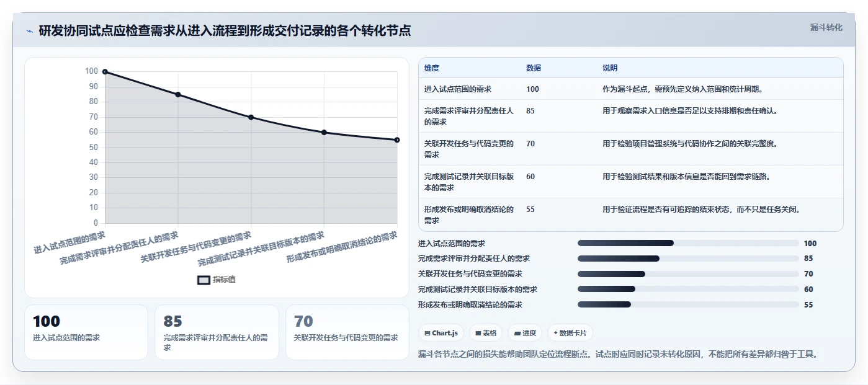Viewport: 868px width, 385px height.
Task: Click progress bar for 完成测试记录并关联目标版本的需求
Action: [x=688, y=290]
